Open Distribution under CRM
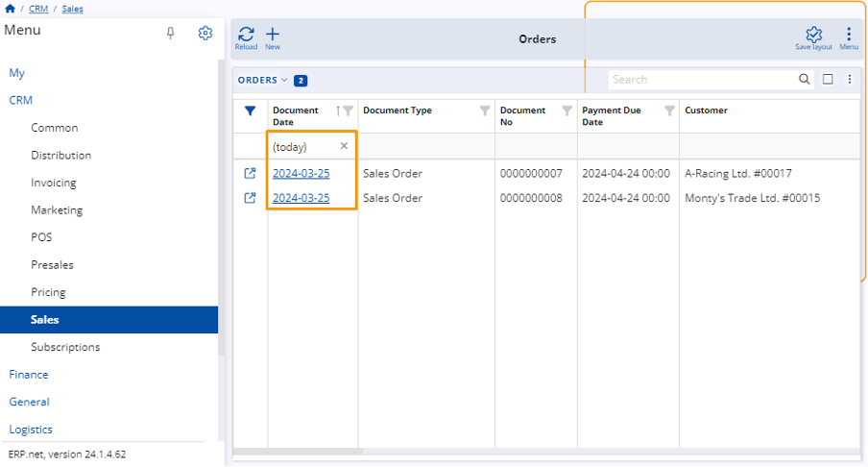Viewport: 868px width, 467px height. point(60,155)
